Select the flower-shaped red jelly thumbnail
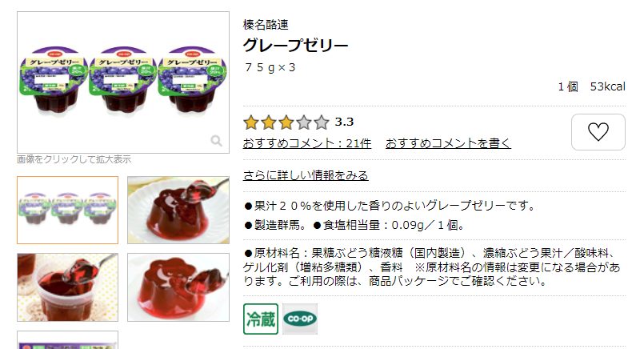This screenshot has height=349, width=644. (178, 287)
